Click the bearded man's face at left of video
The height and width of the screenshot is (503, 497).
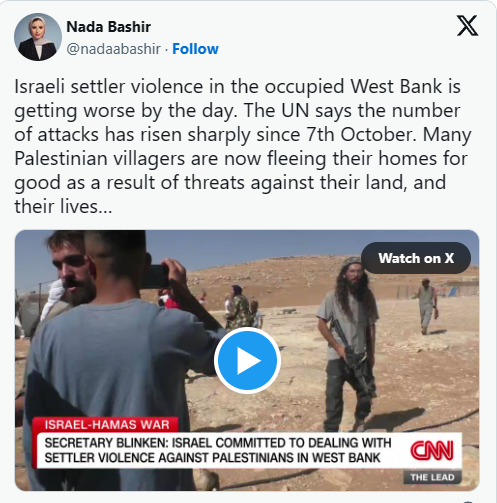(73, 271)
